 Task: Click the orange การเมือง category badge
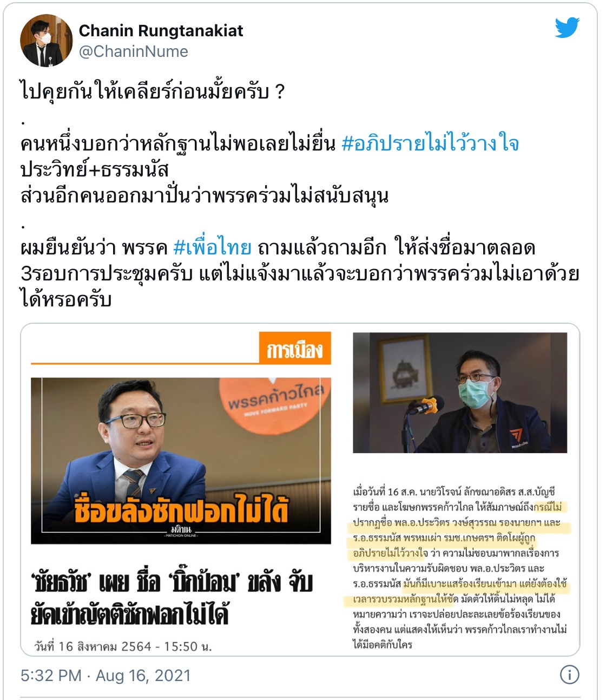coord(295,348)
